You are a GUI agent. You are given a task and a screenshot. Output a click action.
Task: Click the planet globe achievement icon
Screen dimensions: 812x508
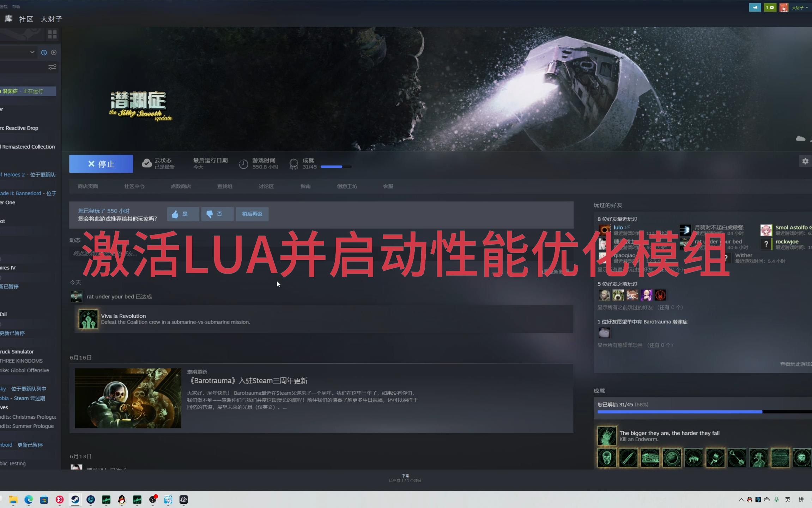[672, 458]
